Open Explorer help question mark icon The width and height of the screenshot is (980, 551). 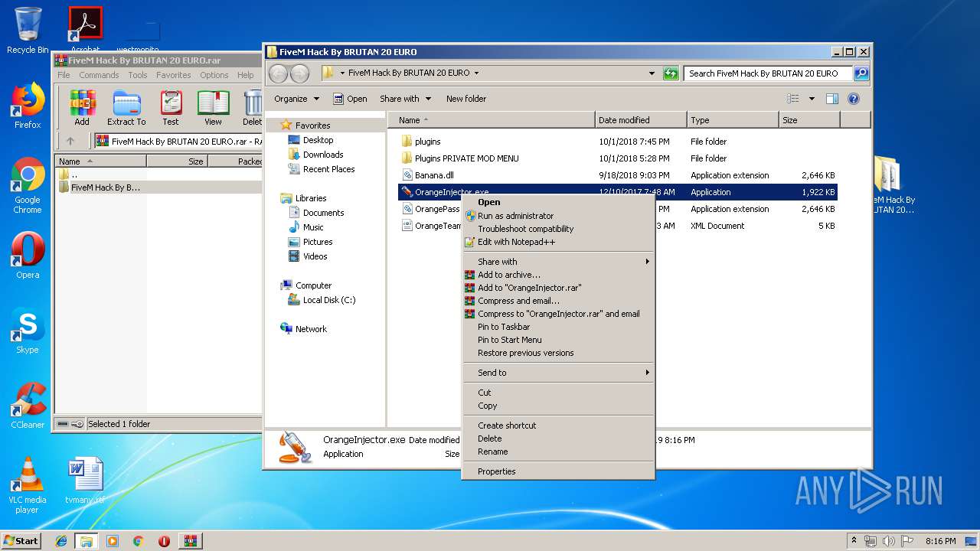click(x=854, y=99)
